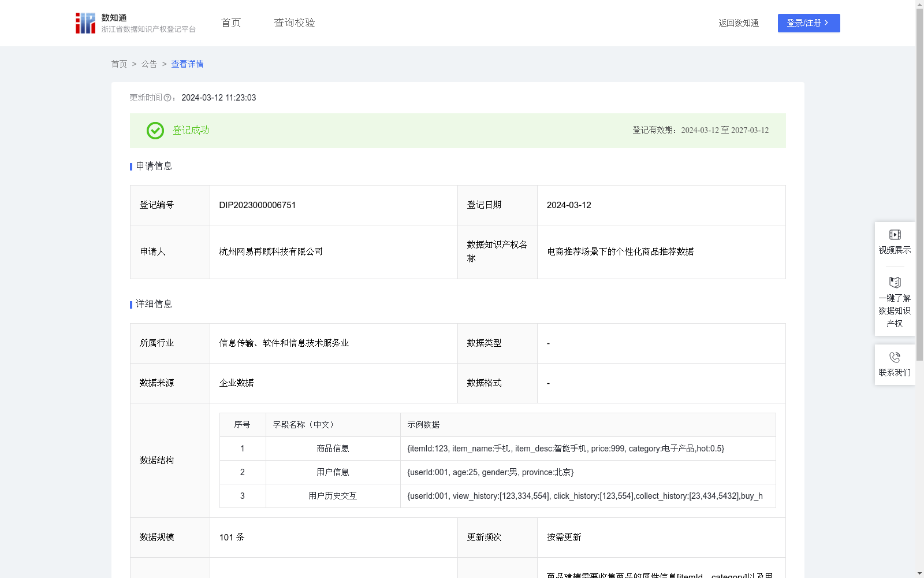Click the 登记有效期 validity period text
This screenshot has width=924, height=578.
(x=701, y=131)
